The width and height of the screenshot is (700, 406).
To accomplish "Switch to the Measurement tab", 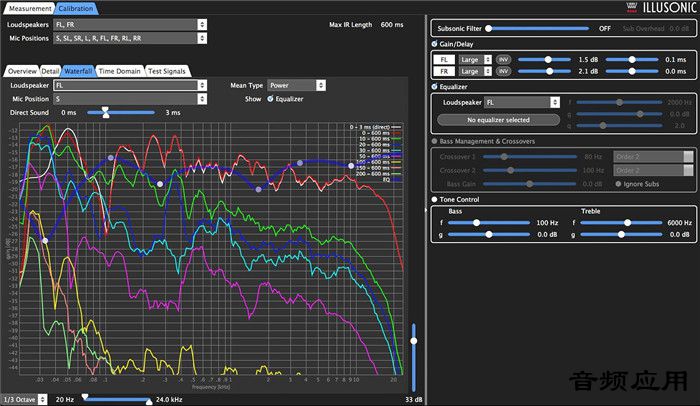I will coord(29,8).
